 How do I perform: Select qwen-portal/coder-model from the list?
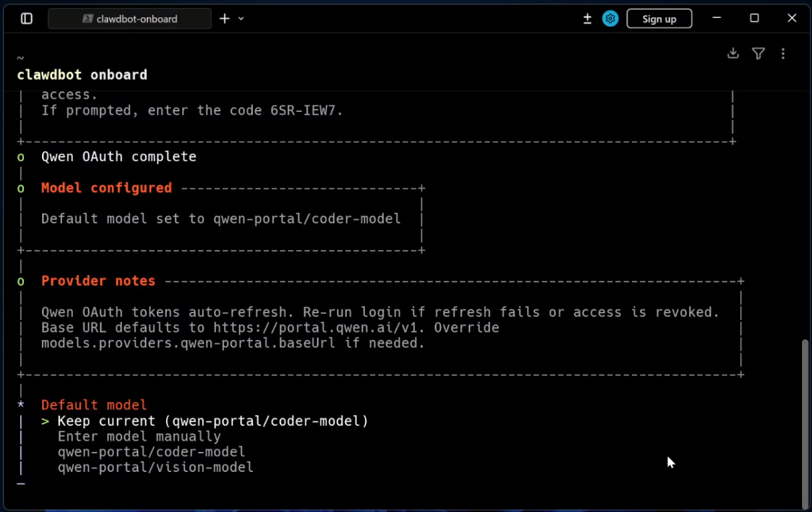151,452
